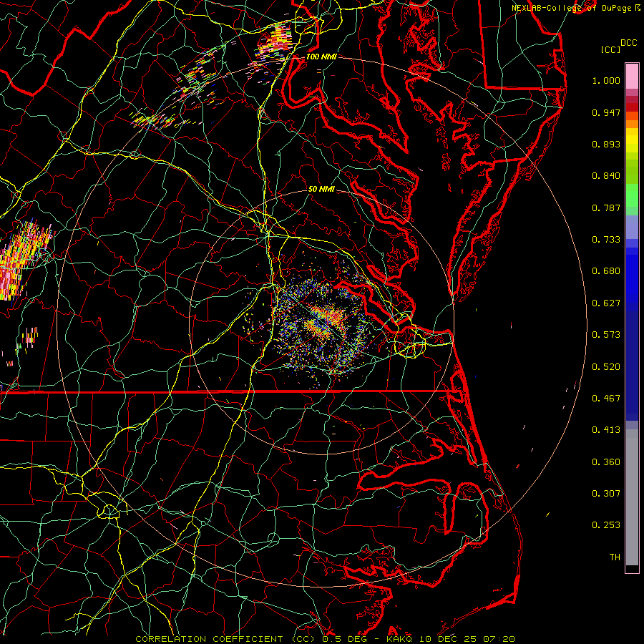
Task: Select the 0.253 legend value
Action: (606, 525)
